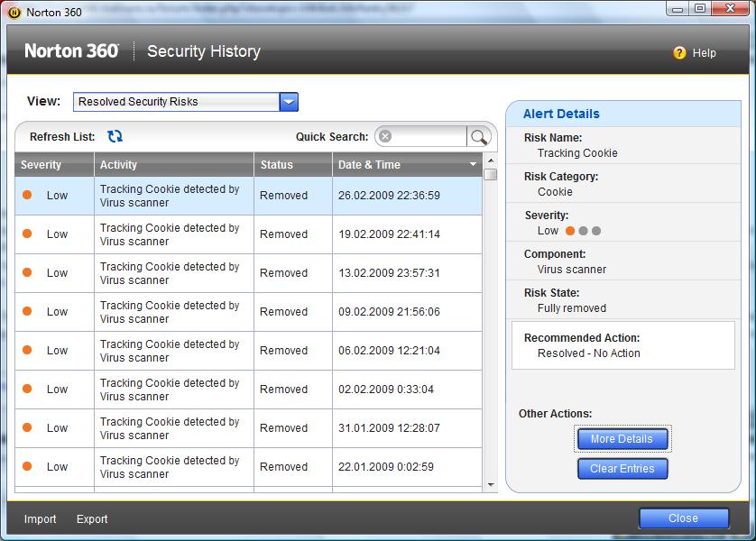Screen dimensions: 756x541
Task: Click the Resolved - No Action text
Action: [589, 353]
